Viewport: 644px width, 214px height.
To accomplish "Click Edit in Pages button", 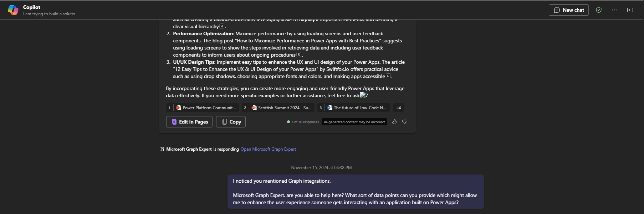I will click(x=189, y=122).
